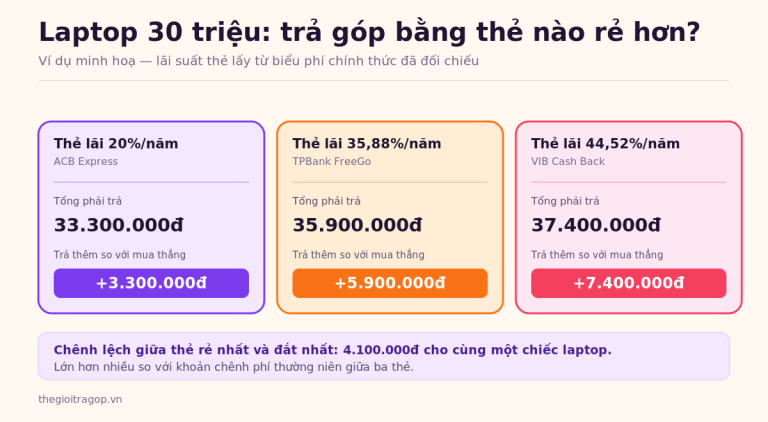768x422 pixels.
Task: Click the purple +3.300.000đ badge
Action: [x=151, y=283]
